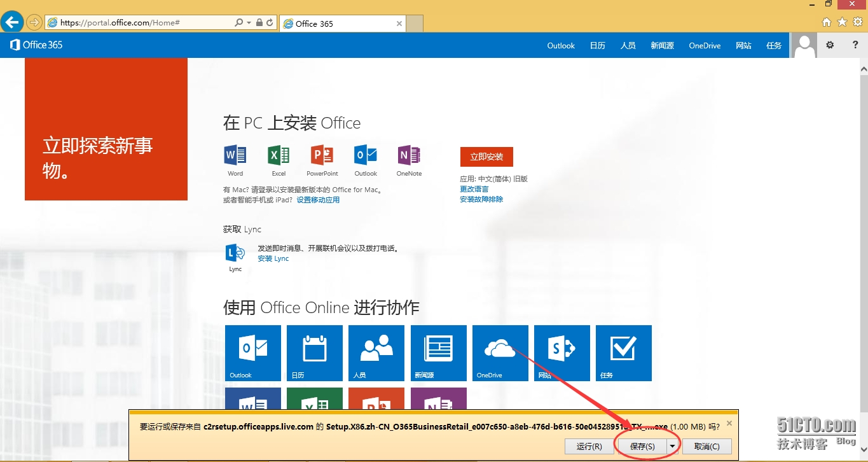Select OneDrive in the top navigation
The height and width of the screenshot is (462, 868).
coord(705,46)
